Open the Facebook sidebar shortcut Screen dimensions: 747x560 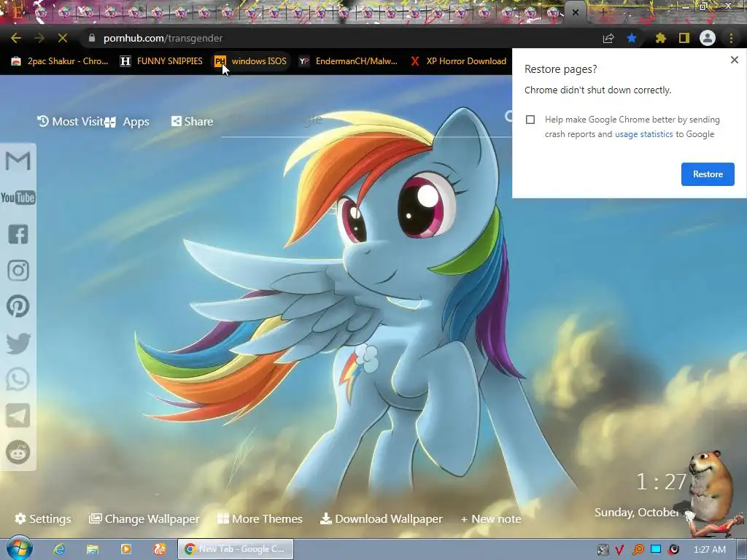(x=18, y=234)
